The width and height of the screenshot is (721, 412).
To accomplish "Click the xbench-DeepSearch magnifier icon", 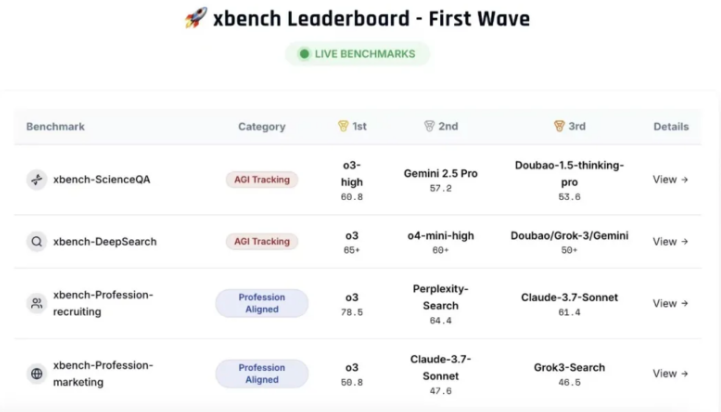I will [37, 241].
